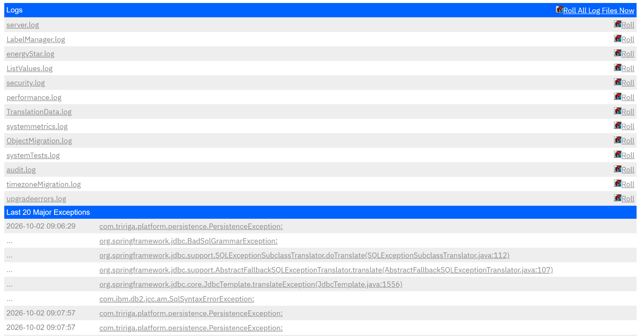Viewport: 644px width, 336px height.
Task: Click the roll icon in the LabelManager.log row
Action: pyautogui.click(x=618, y=38)
